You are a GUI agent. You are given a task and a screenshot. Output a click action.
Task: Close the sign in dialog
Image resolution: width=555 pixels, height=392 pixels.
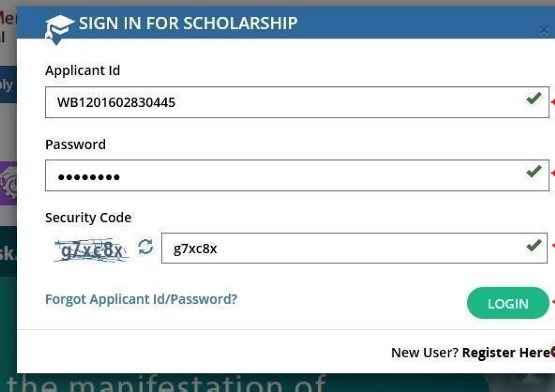[544, 30]
